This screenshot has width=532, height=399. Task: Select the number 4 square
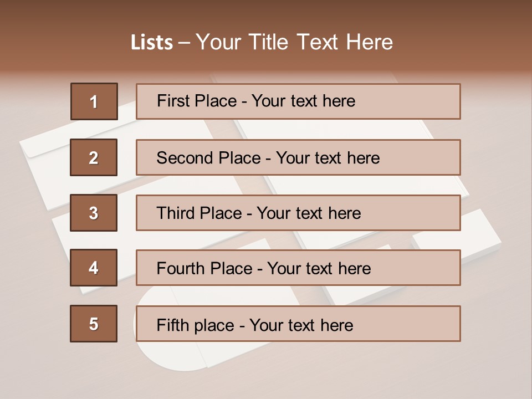pyautogui.click(x=94, y=268)
